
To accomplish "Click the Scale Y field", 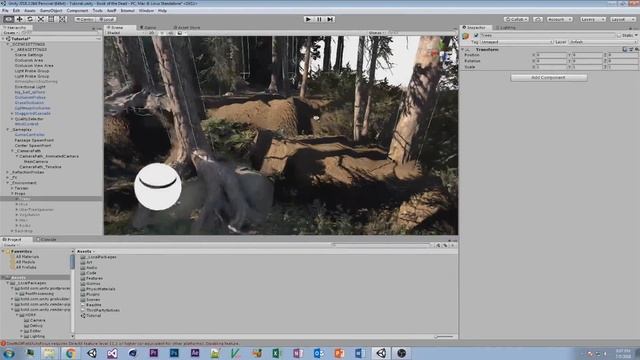I will (x=587, y=67).
